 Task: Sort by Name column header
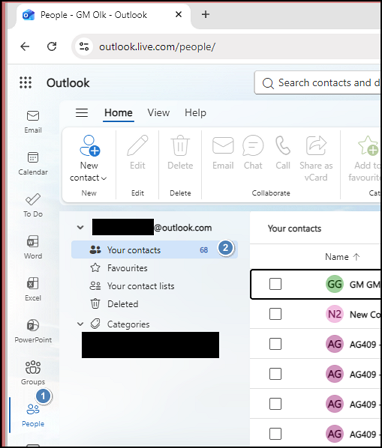click(342, 257)
